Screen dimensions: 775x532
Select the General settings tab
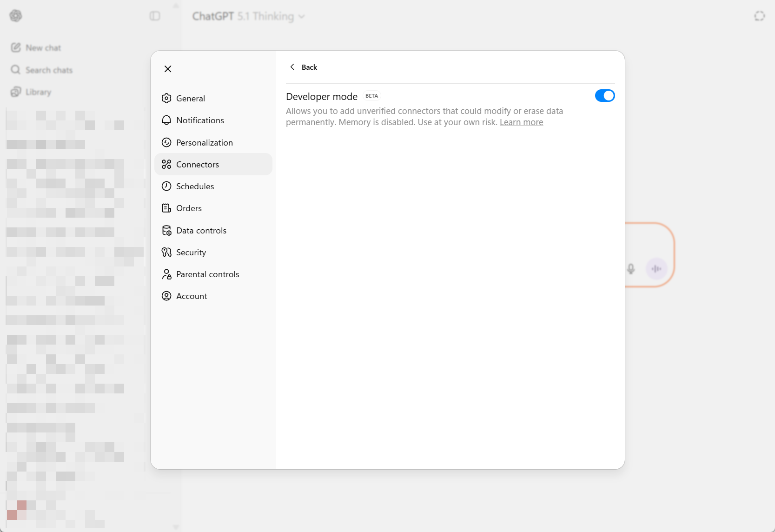click(190, 98)
